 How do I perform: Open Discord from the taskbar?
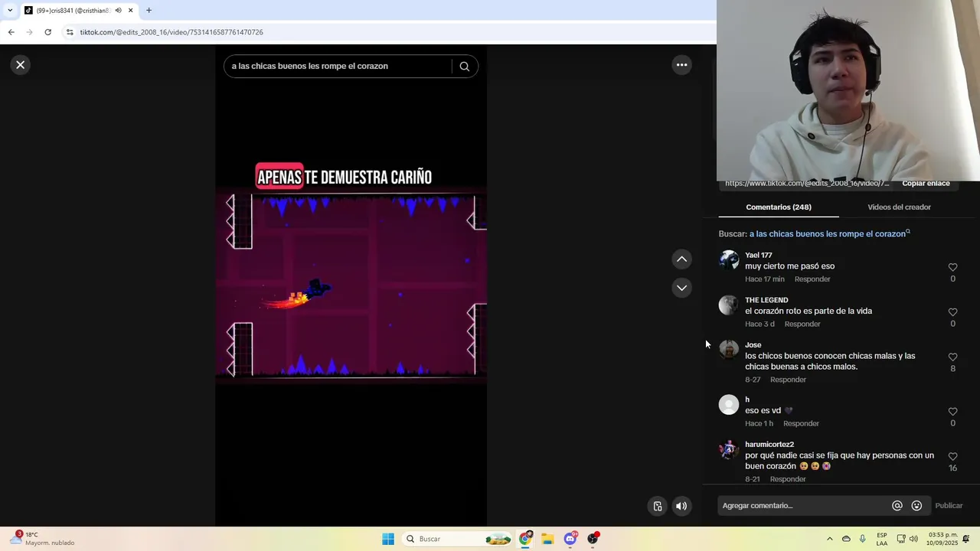[570, 539]
